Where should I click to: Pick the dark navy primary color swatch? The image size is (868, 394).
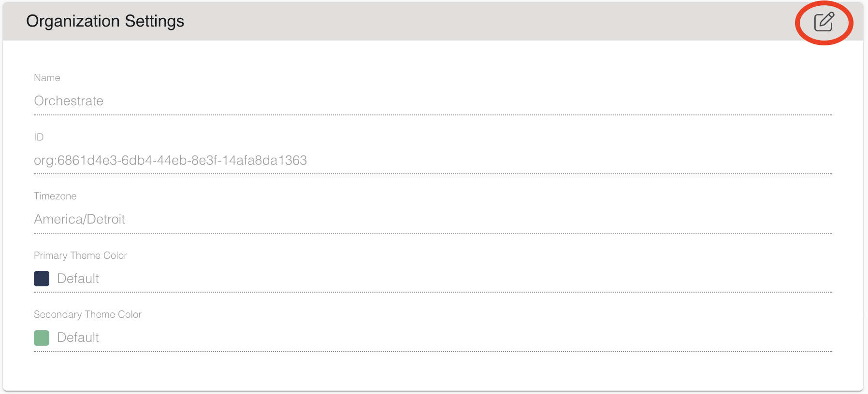(x=42, y=279)
